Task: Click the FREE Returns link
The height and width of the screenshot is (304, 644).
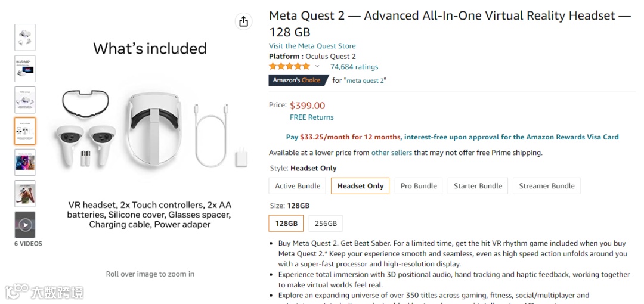Action: pyautogui.click(x=311, y=117)
